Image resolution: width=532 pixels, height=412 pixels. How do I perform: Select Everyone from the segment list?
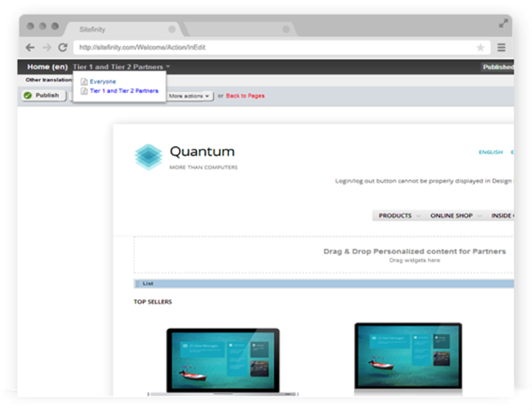pos(103,82)
